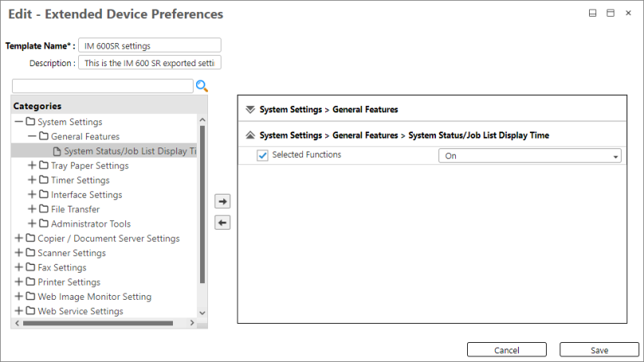Select Administrator Tools in the category tree
644x362 pixels.
(91, 224)
